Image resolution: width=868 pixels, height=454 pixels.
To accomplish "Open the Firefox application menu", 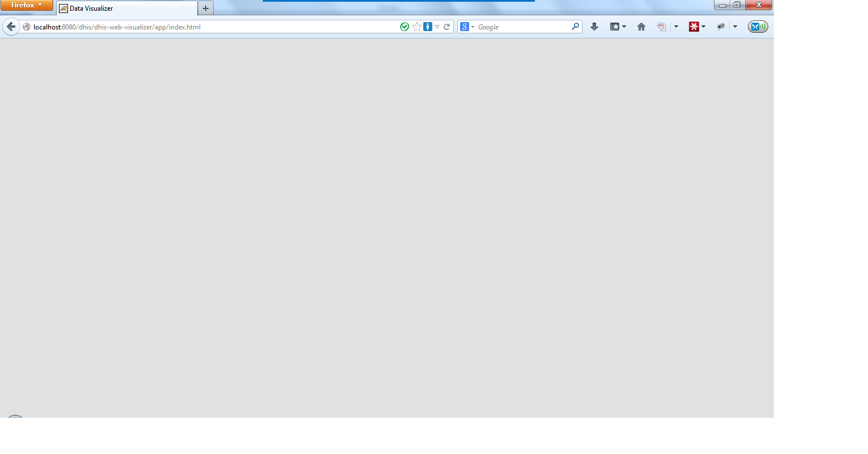I will 27,5.
